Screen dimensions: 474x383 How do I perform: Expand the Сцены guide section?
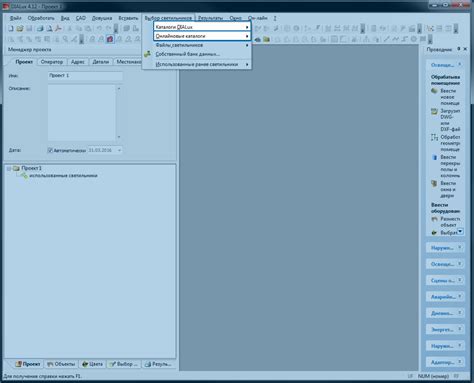(459, 280)
